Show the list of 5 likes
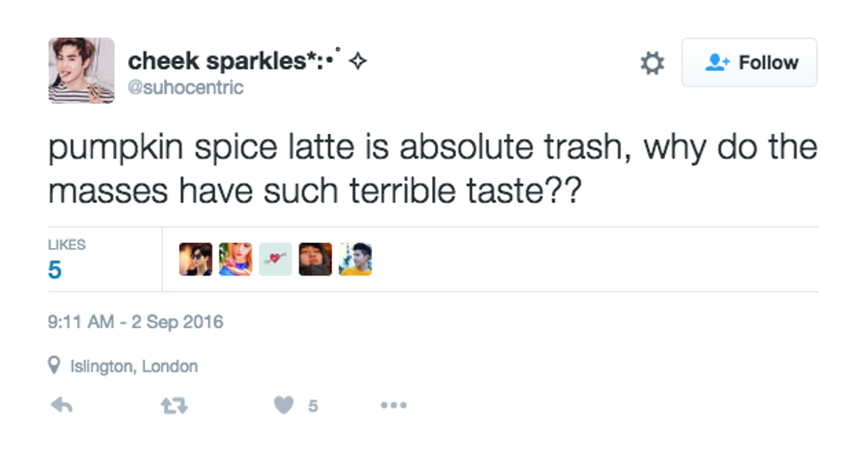 56,269
